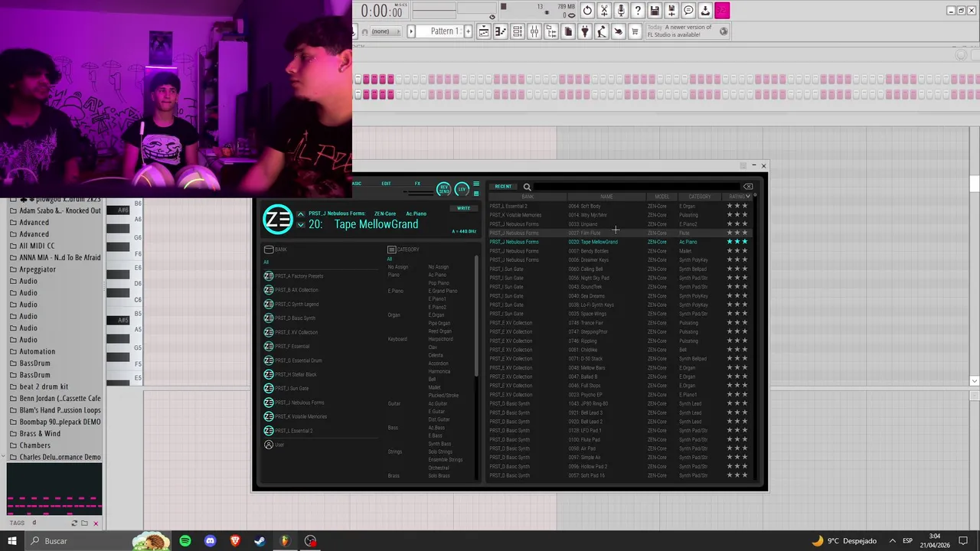The image size is (980, 551).
Task: Expand the Brass & Wind folder
Action: pyautogui.click(x=40, y=433)
